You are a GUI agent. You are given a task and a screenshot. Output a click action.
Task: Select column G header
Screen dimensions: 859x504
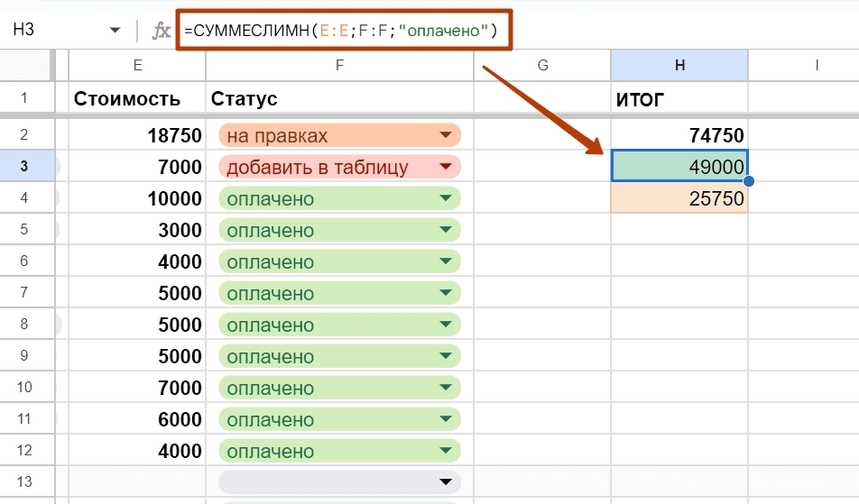tap(542, 65)
